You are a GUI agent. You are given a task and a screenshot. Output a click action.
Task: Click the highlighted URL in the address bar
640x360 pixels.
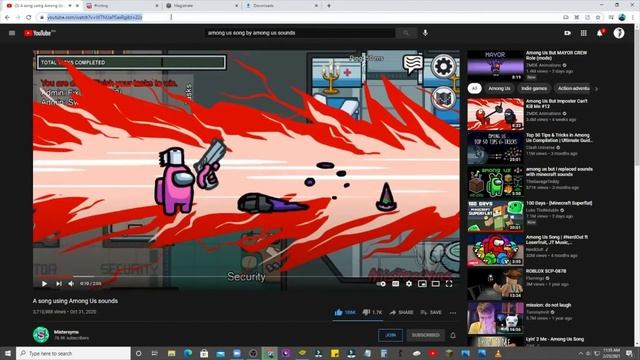point(95,17)
